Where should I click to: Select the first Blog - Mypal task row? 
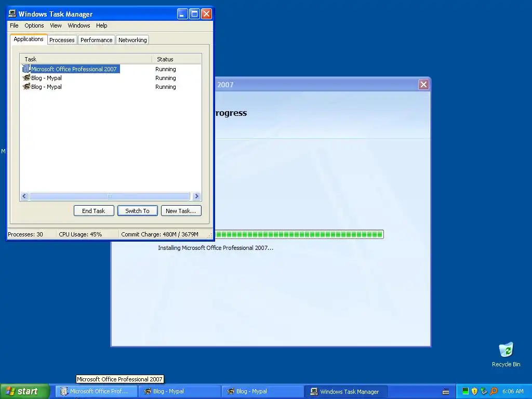tap(110, 78)
